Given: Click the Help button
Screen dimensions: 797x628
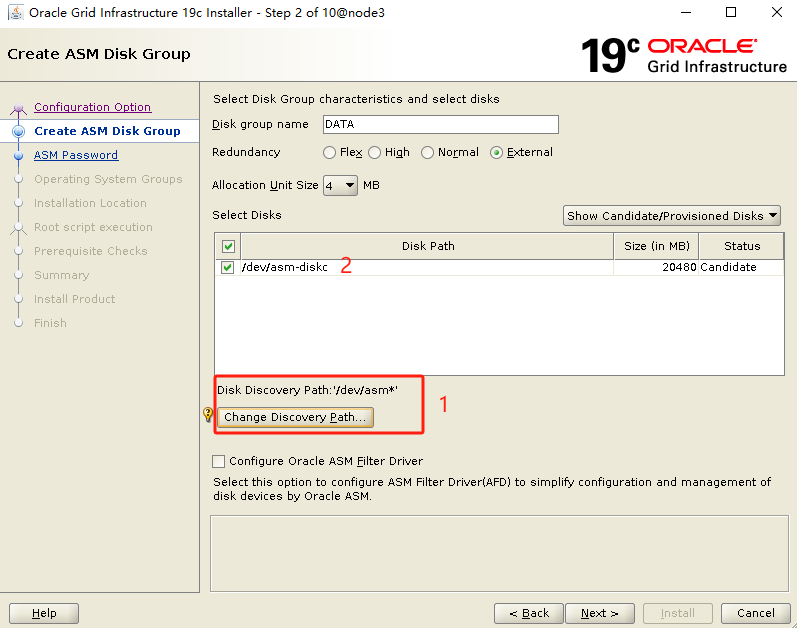Looking at the screenshot, I should click(44, 613).
